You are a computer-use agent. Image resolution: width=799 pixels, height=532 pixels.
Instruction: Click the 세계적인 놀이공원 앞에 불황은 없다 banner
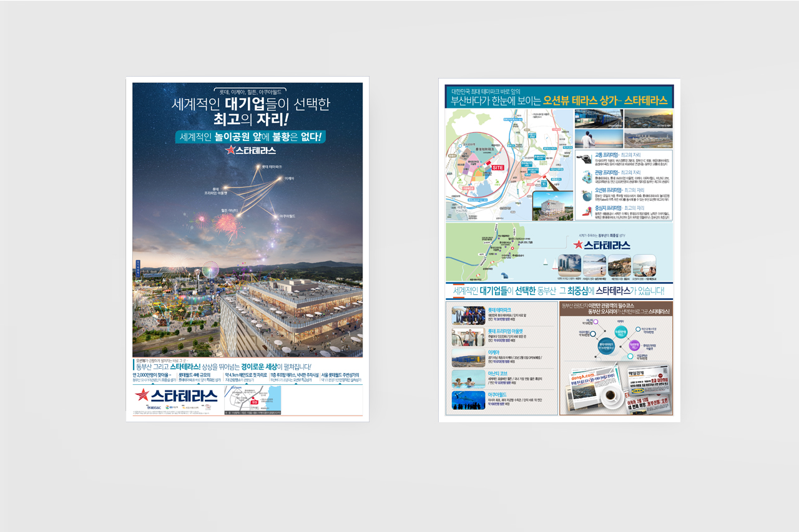[251, 136]
